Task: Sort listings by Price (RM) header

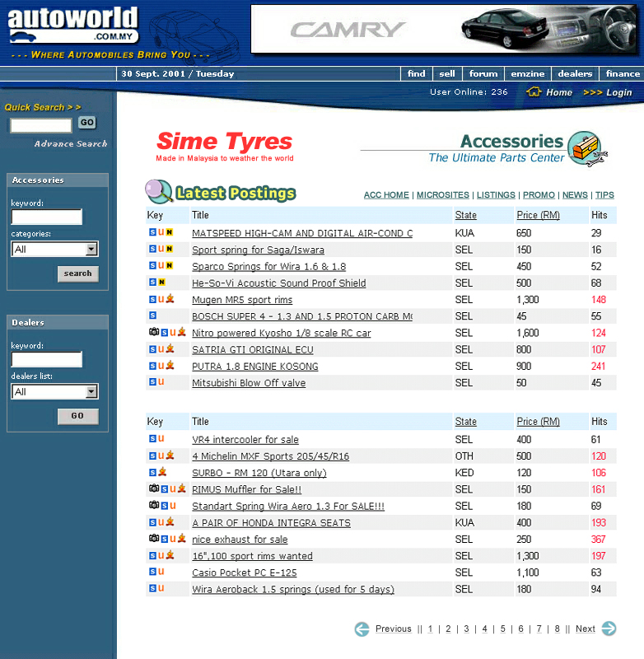Action: tap(538, 215)
